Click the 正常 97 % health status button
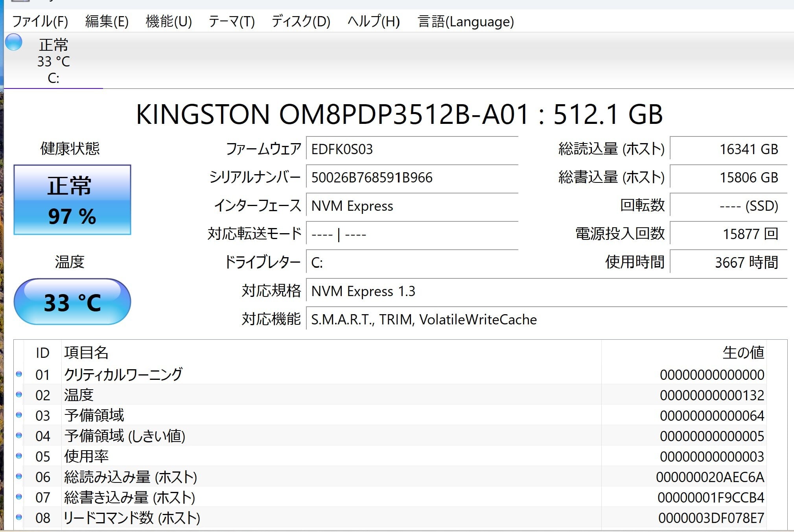The image size is (794, 532). [x=72, y=200]
